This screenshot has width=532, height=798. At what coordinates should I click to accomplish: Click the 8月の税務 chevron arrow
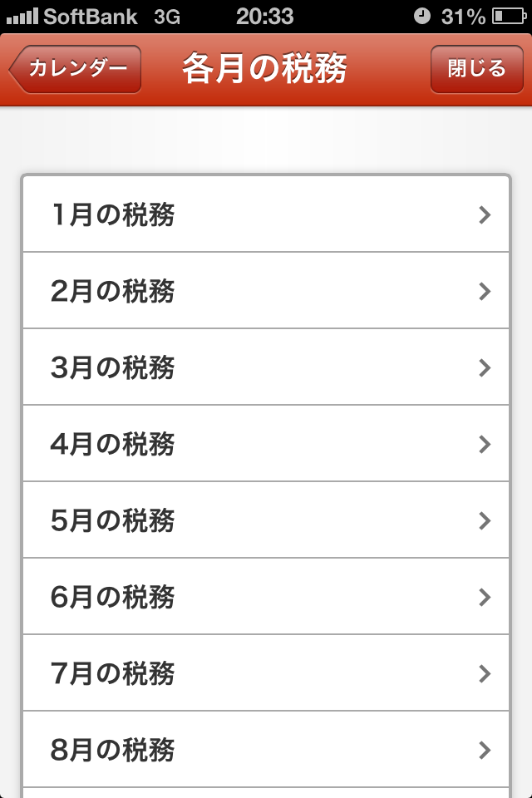485,751
